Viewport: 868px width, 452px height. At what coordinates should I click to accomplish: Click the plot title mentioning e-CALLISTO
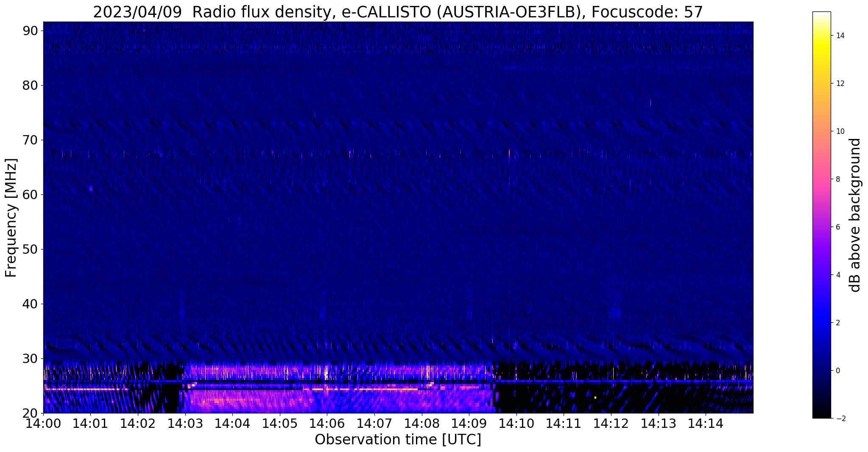398,12
